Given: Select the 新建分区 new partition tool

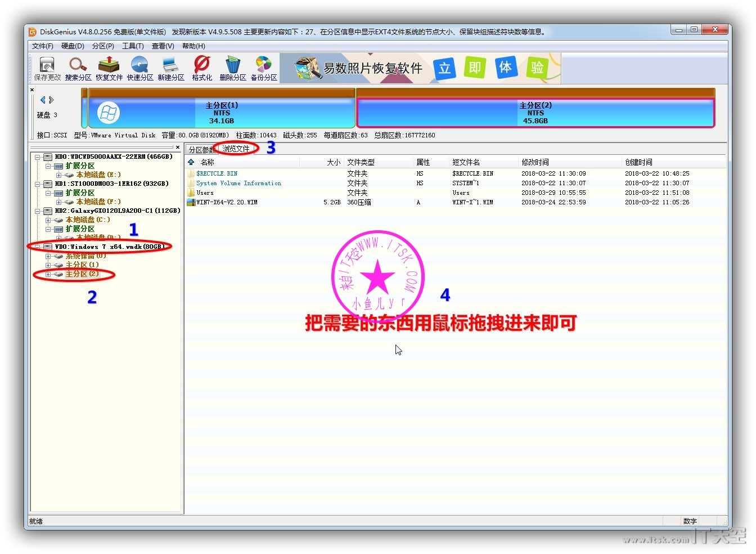Looking at the screenshot, I should pos(171,69).
